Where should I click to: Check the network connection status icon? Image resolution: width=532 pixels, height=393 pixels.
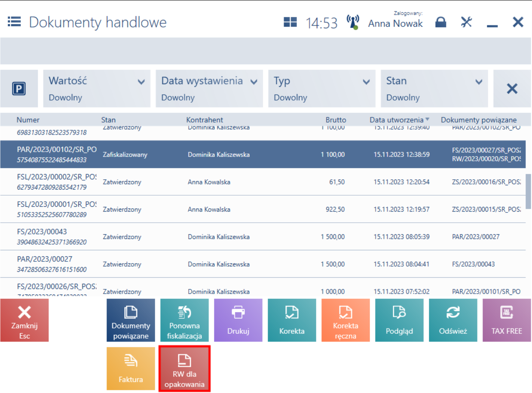353,22
